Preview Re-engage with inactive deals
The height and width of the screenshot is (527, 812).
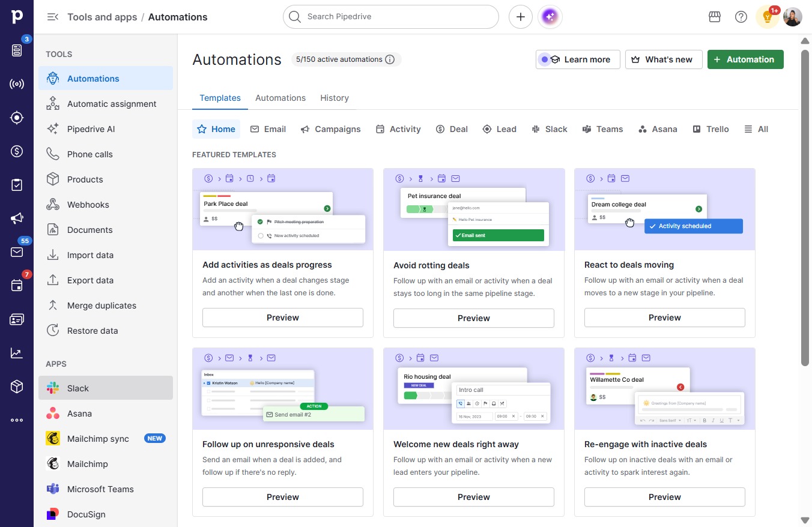665,497
